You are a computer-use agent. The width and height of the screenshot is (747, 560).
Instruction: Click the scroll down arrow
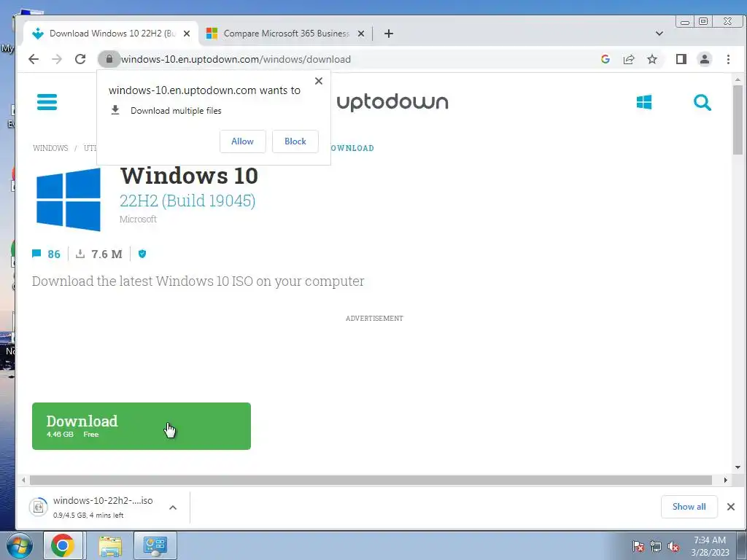738,467
